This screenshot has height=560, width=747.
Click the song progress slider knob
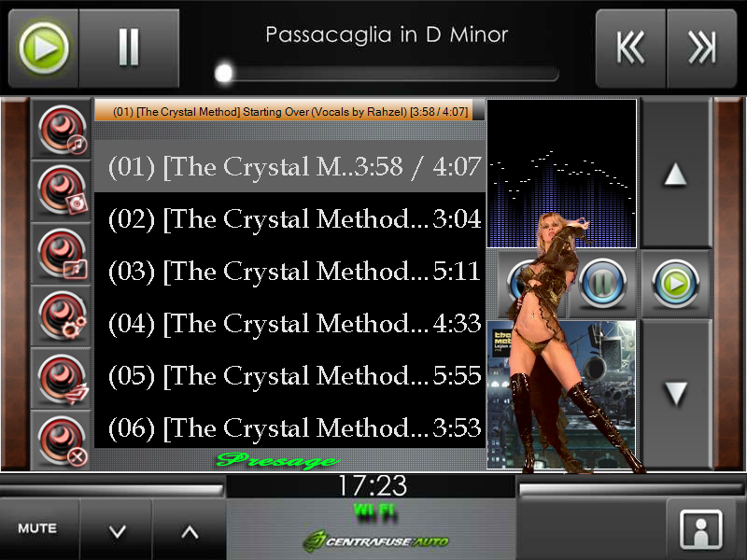223,74
